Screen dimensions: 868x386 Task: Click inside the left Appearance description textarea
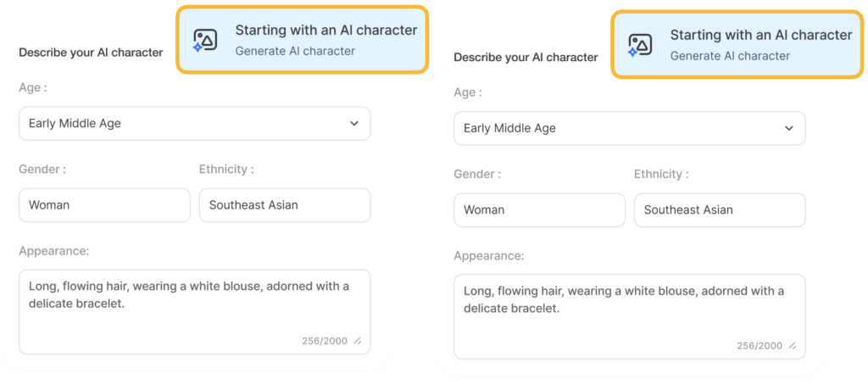click(x=195, y=312)
